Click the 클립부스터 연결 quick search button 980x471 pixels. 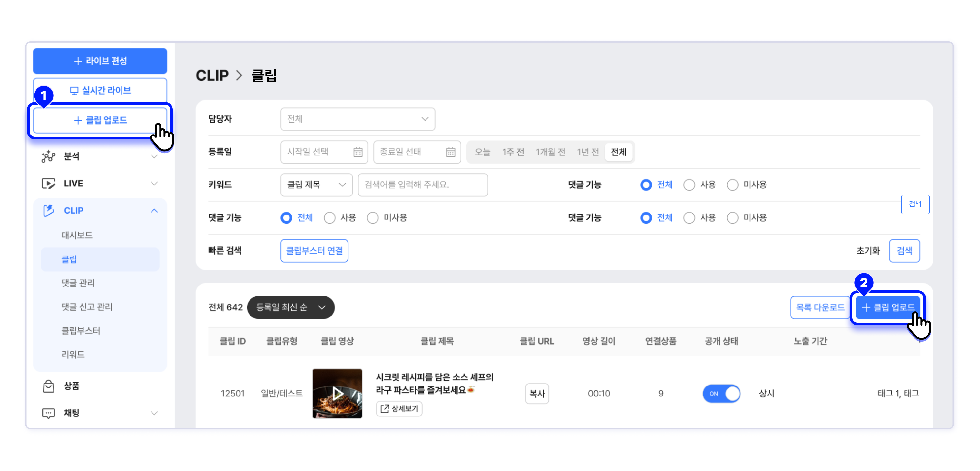pyautogui.click(x=314, y=251)
